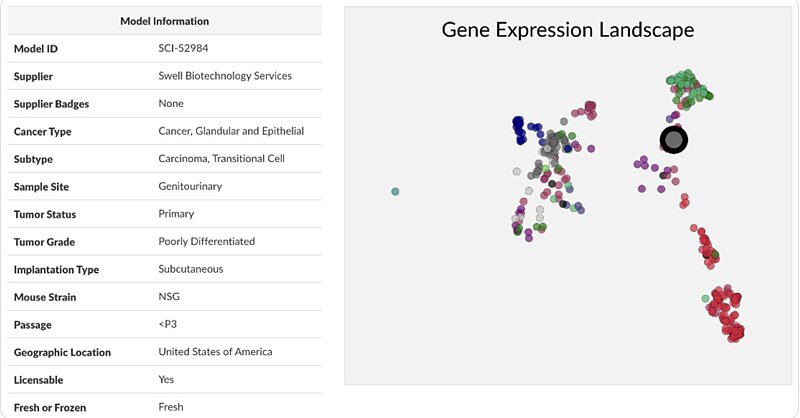Select the <P3 passage value
The height and width of the screenshot is (418, 800).
click(x=167, y=324)
